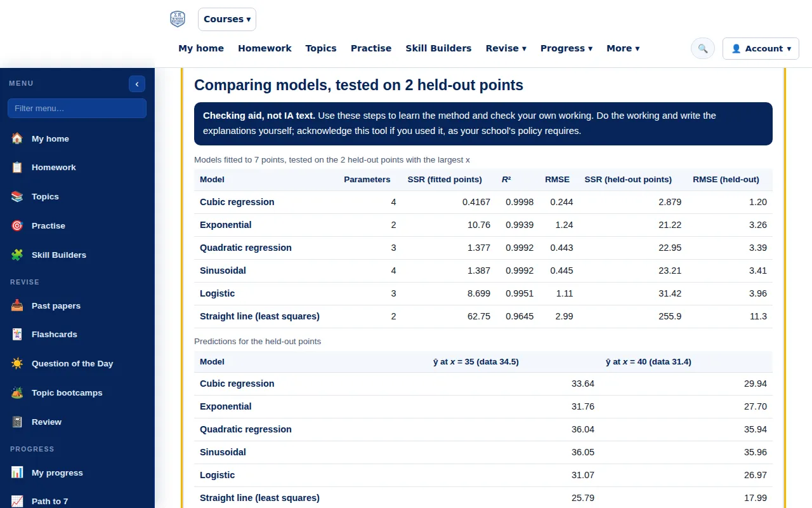Click the bar chart icon beside My progress
The image size is (812, 508).
pos(17,473)
